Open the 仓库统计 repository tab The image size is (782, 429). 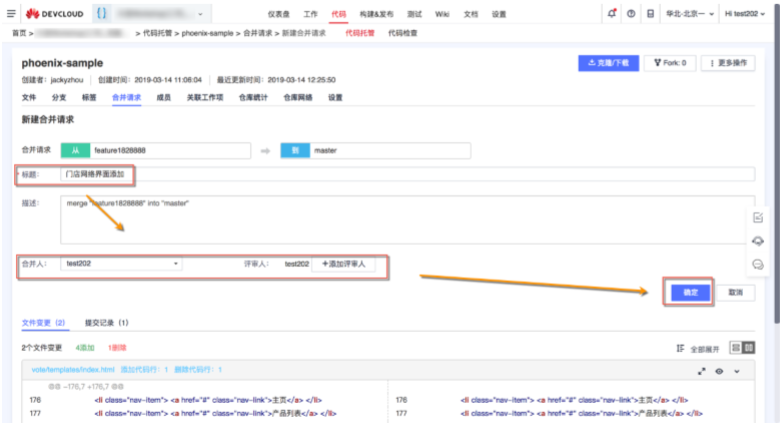[253, 97]
